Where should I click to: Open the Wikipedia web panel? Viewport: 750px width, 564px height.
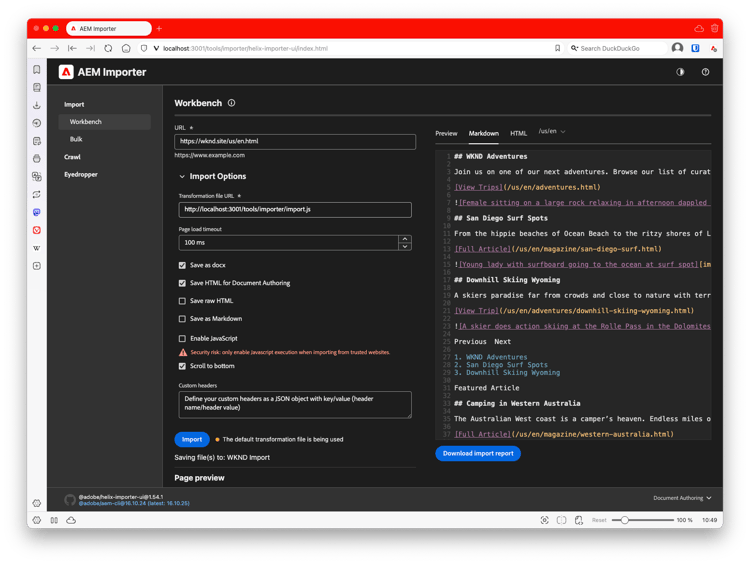click(x=37, y=248)
